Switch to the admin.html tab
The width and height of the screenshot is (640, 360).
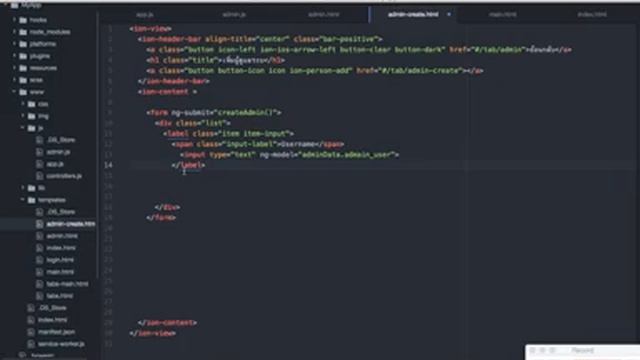323,15
